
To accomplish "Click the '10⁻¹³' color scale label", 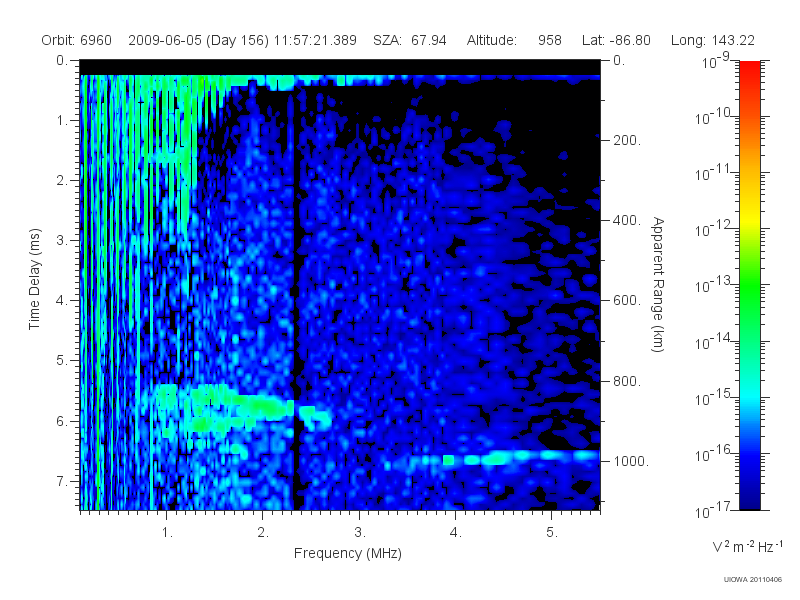I will click(x=714, y=284).
